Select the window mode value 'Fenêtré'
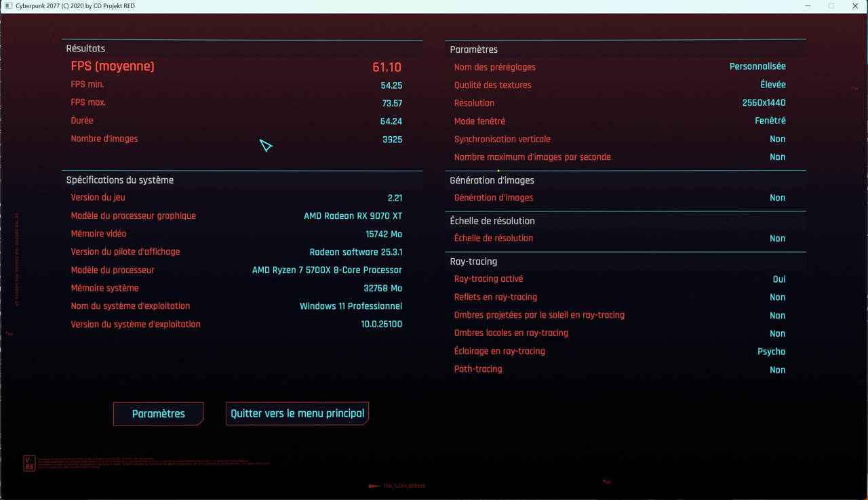The width and height of the screenshot is (868, 500). point(770,121)
